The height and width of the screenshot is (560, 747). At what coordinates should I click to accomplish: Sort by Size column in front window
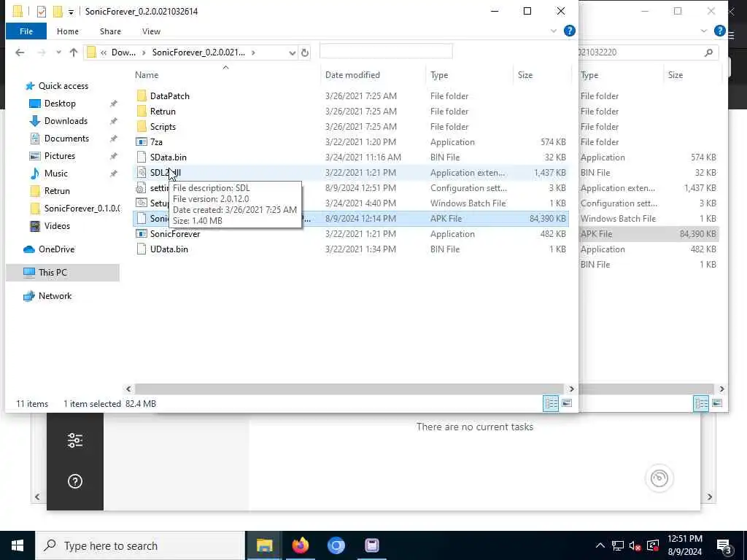coord(525,75)
